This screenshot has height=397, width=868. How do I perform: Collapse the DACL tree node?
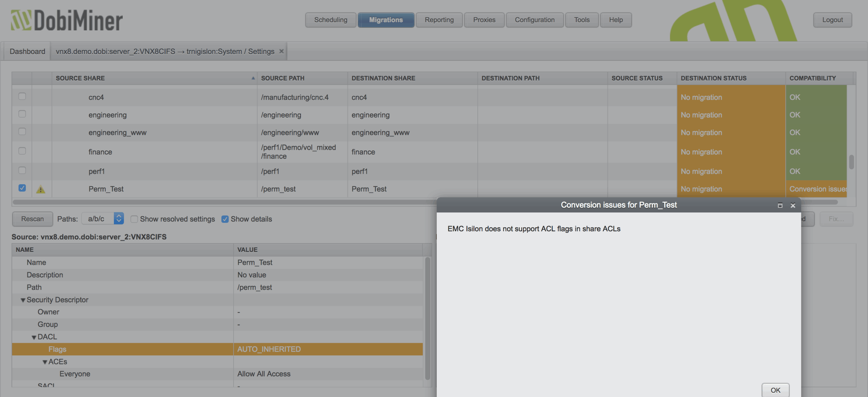pyautogui.click(x=34, y=337)
